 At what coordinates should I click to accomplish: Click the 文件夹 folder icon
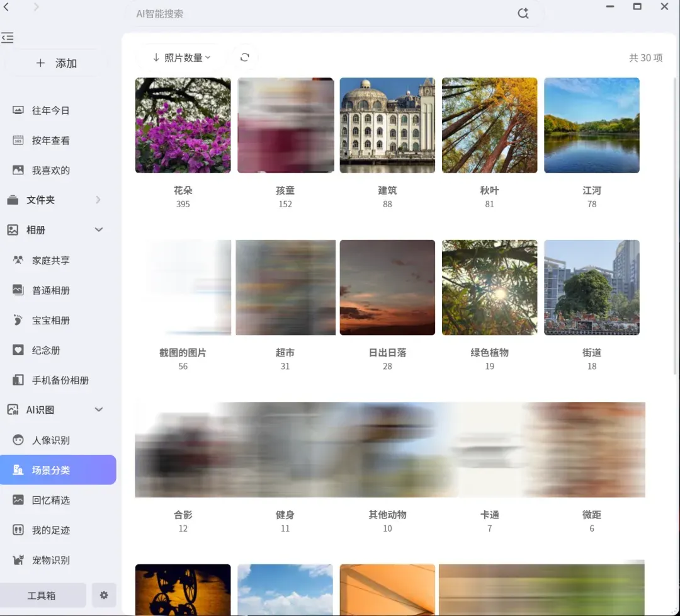click(x=13, y=200)
